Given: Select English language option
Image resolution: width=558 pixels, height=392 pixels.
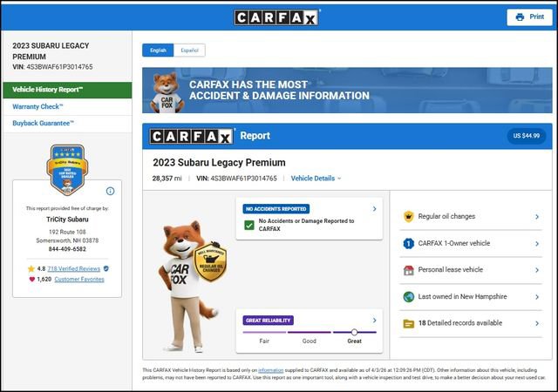Looking at the screenshot, I should [x=158, y=51].
